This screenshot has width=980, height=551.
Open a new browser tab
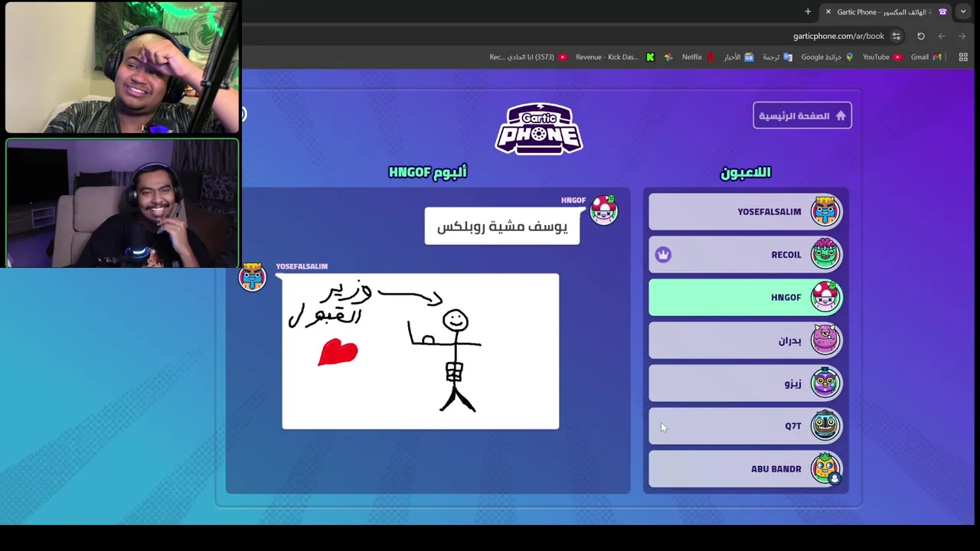pos(808,11)
